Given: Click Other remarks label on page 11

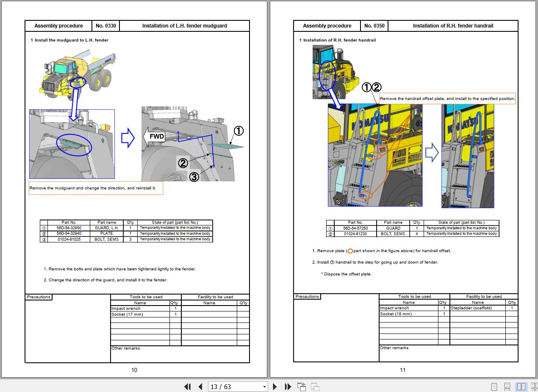Looking at the screenshot, I should [x=394, y=348].
